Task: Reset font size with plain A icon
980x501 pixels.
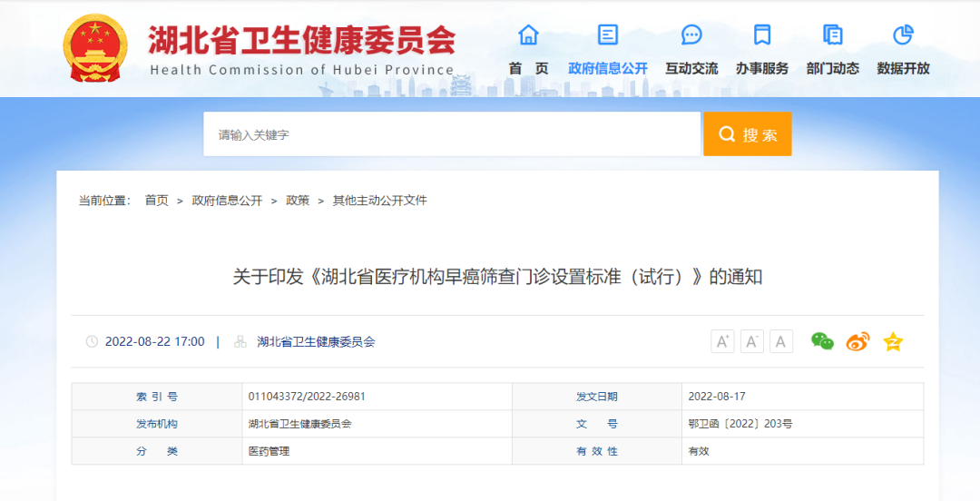Action: coord(781,341)
